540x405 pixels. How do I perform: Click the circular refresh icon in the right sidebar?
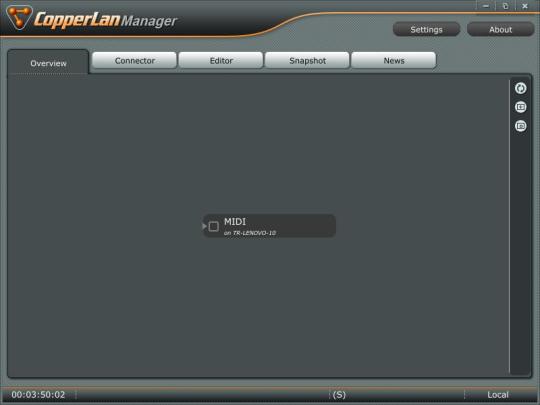coord(520,88)
